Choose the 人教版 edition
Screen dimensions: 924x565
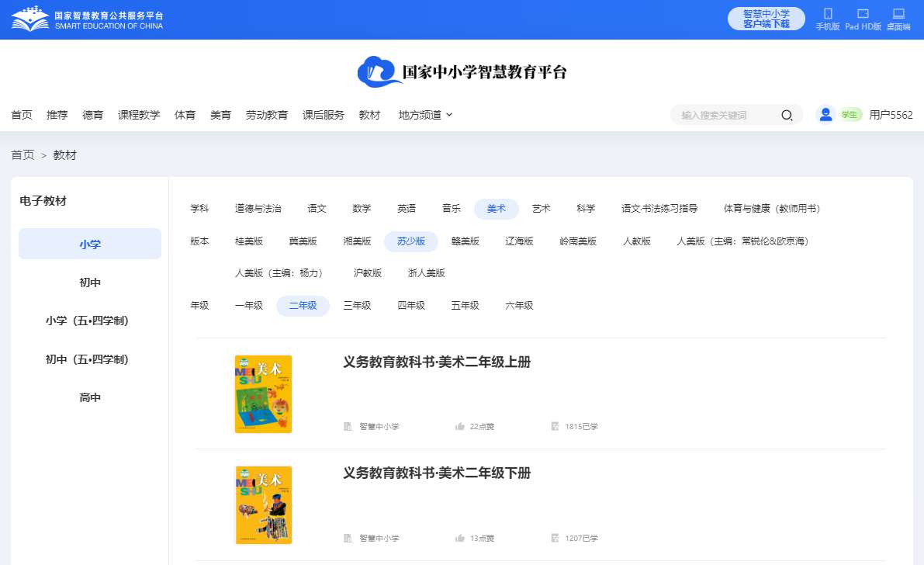(x=637, y=241)
